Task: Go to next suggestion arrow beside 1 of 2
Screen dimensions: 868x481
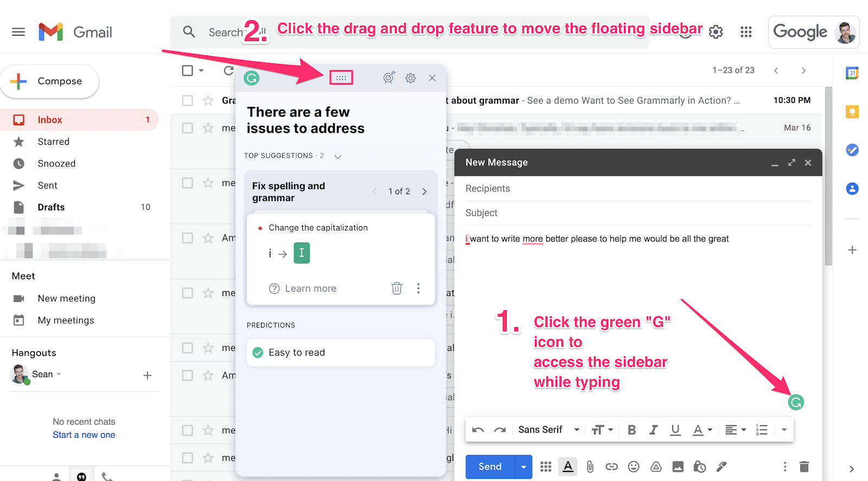Action: [x=424, y=191]
